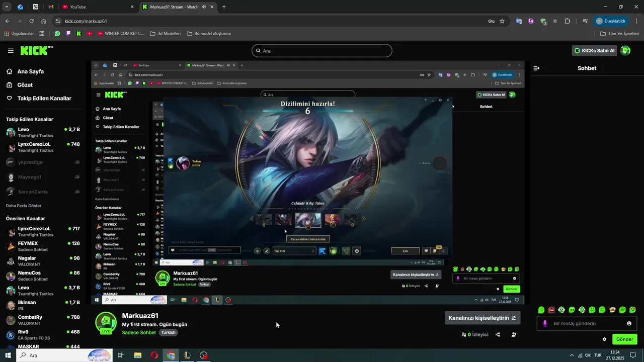Click the address bar URL kick.com/markuaz61

click(x=86, y=21)
